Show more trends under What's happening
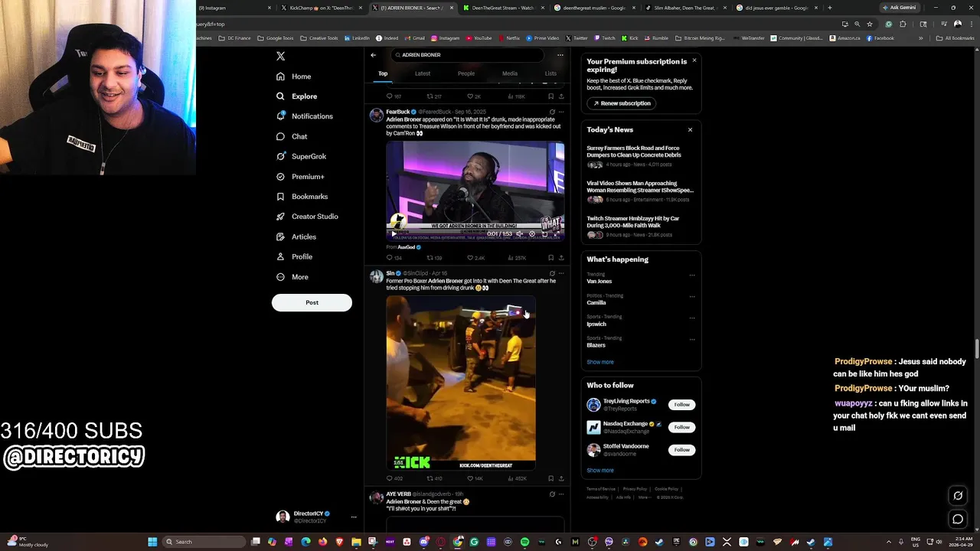Screen dimensions: 980x551 600,362
